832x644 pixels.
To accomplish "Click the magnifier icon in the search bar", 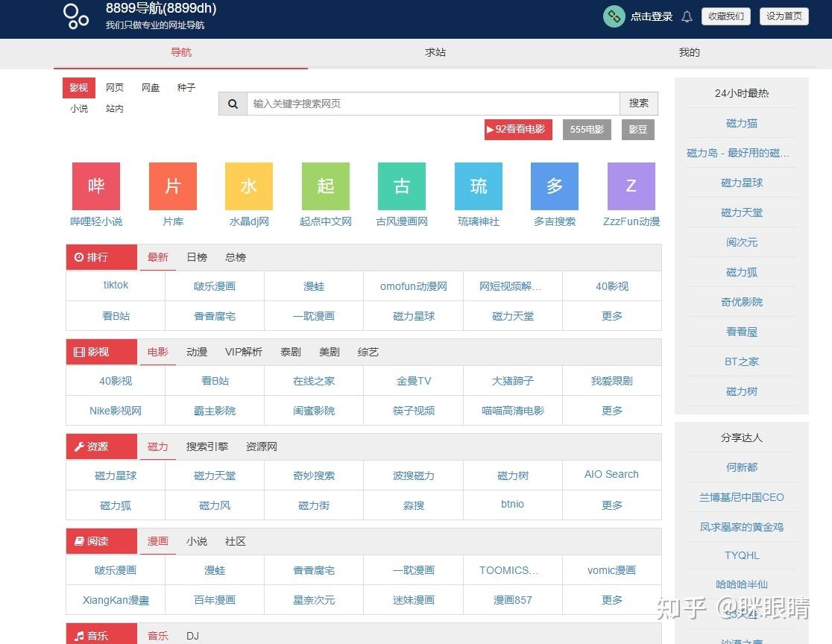I will coord(232,104).
